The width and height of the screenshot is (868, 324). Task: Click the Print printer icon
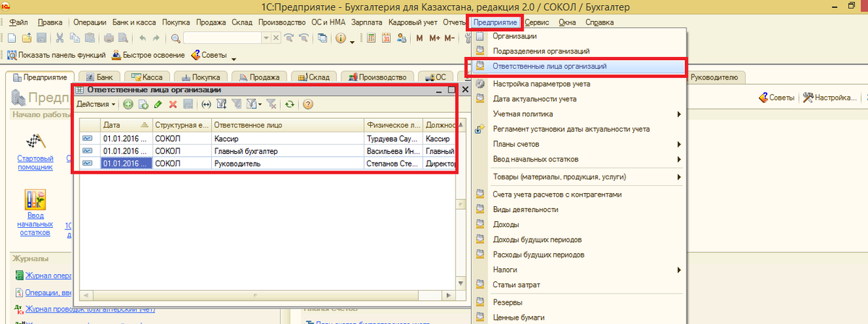[109, 38]
